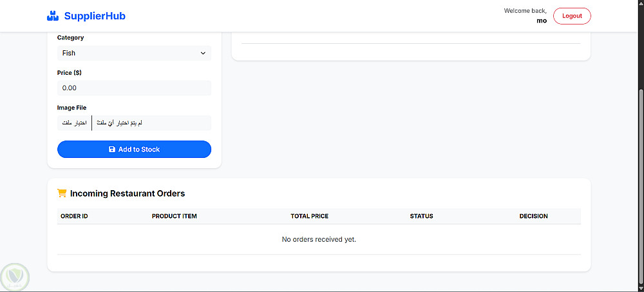Click the DECISION column header
644x292 pixels.
coord(533,216)
